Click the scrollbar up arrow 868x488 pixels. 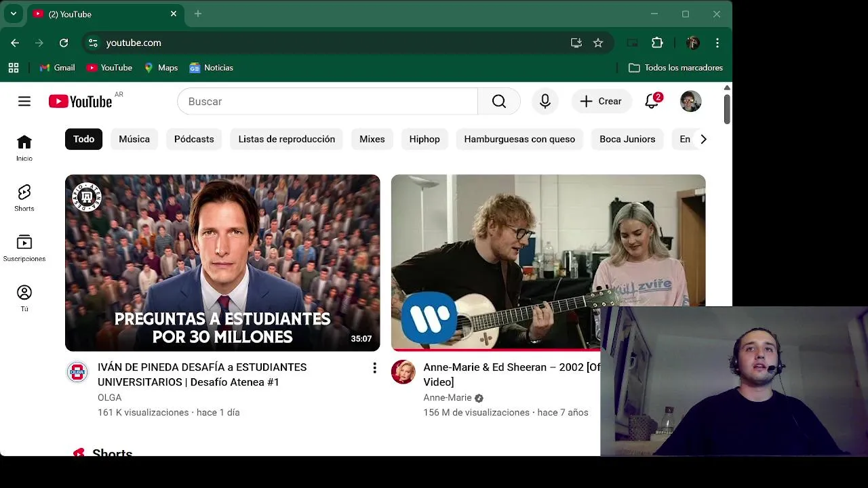(x=727, y=87)
